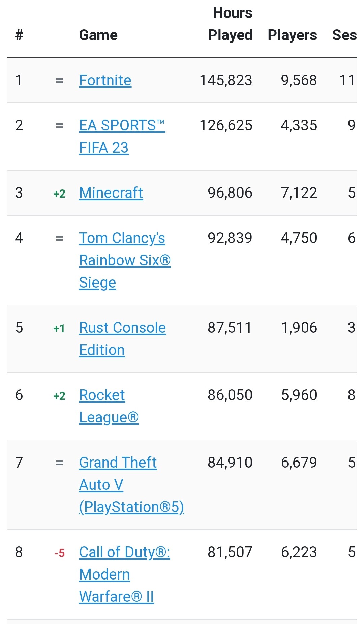Open EA SPORTS FIFA 23 link

pos(122,136)
